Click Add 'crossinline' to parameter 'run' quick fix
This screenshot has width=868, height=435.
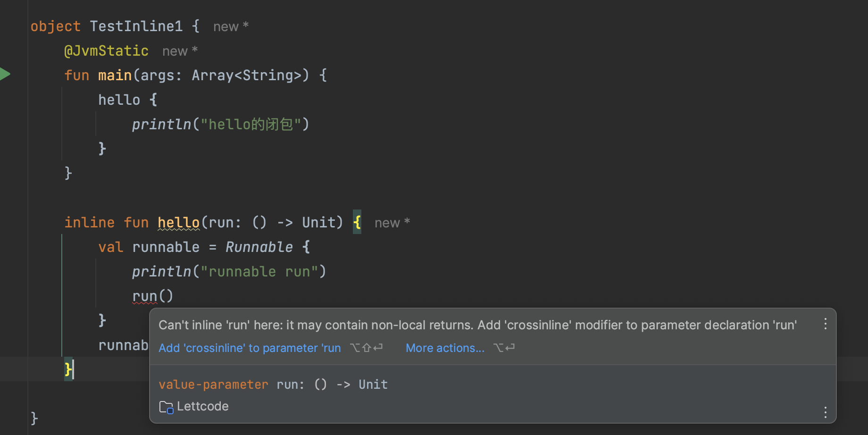coord(250,348)
